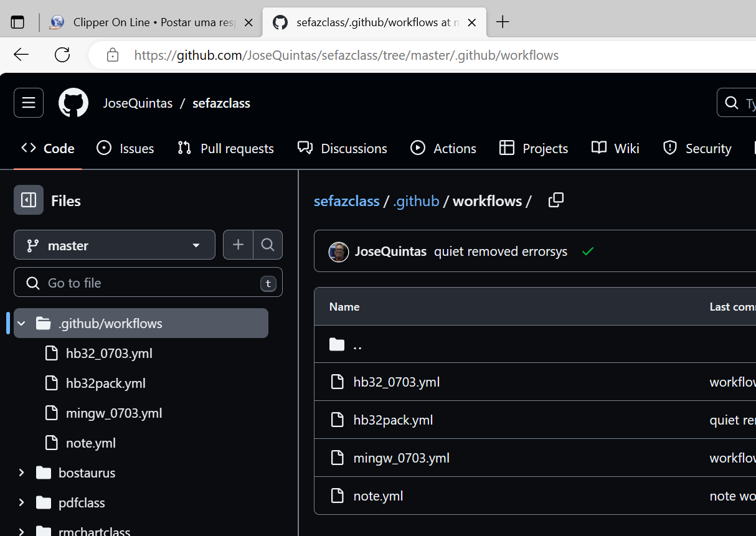Open the Actions tab
Image resolution: width=756 pixels, height=536 pixels.
pos(443,148)
